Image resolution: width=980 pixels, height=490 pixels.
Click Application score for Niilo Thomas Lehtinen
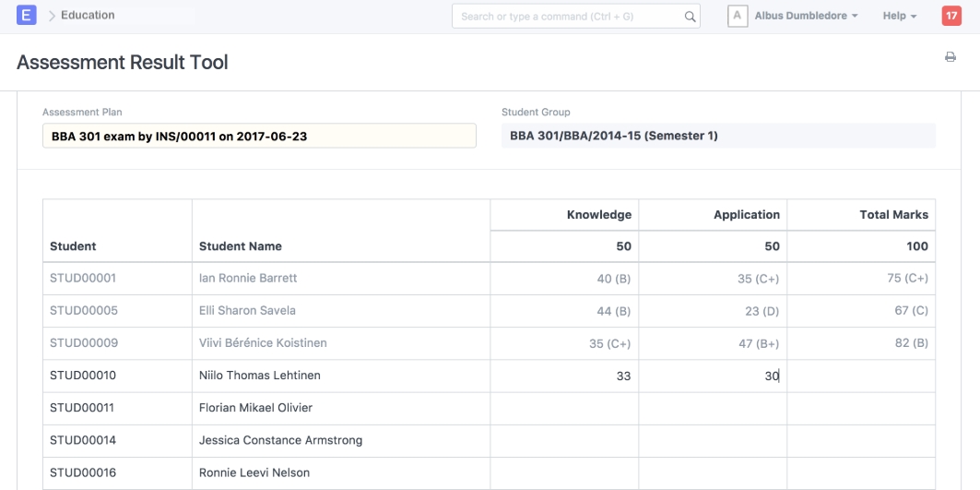click(x=713, y=376)
